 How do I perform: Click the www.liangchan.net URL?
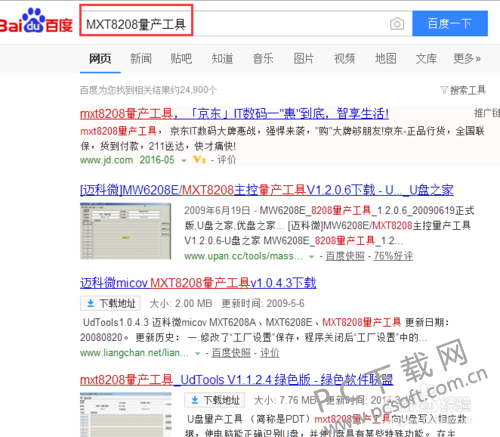click(x=134, y=353)
